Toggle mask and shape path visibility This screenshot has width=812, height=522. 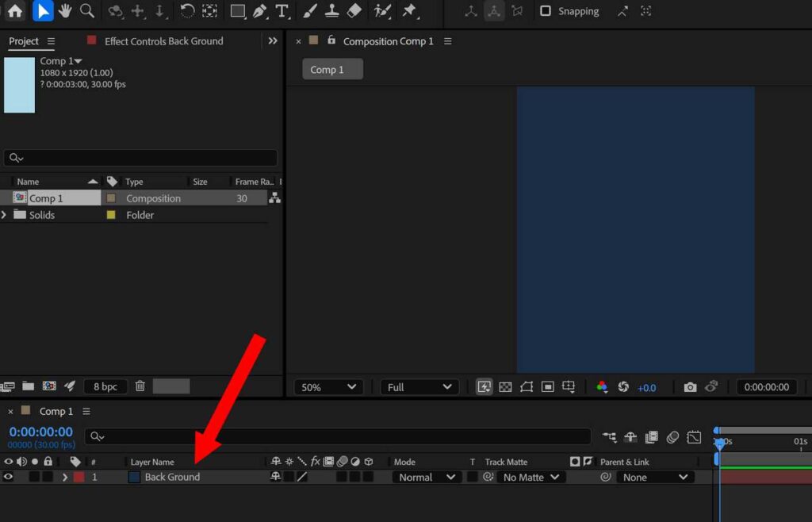(x=527, y=387)
